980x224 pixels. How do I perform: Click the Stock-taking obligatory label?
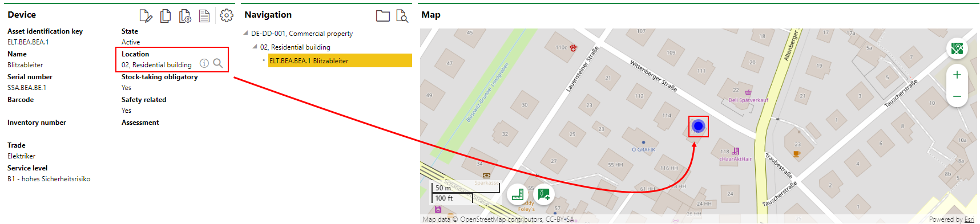[160, 77]
